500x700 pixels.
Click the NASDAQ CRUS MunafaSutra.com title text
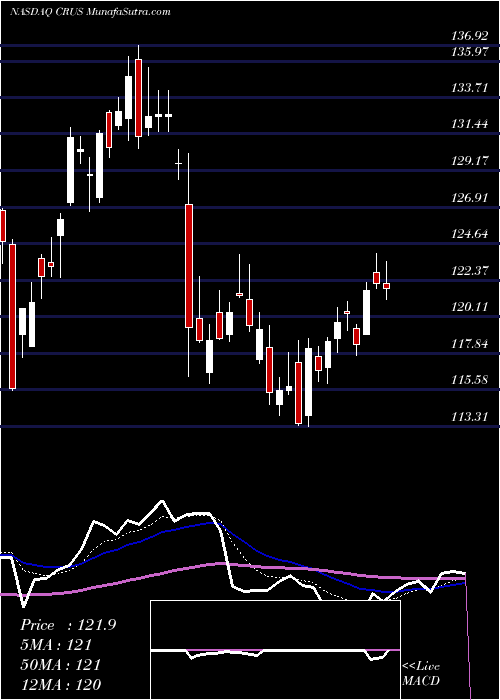tap(90, 12)
